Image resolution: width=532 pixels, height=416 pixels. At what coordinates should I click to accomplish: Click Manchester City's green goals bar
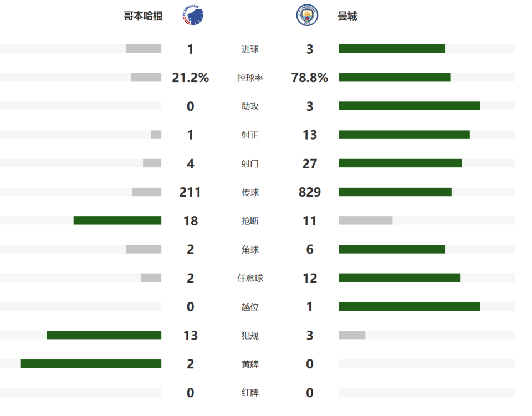pos(392,49)
